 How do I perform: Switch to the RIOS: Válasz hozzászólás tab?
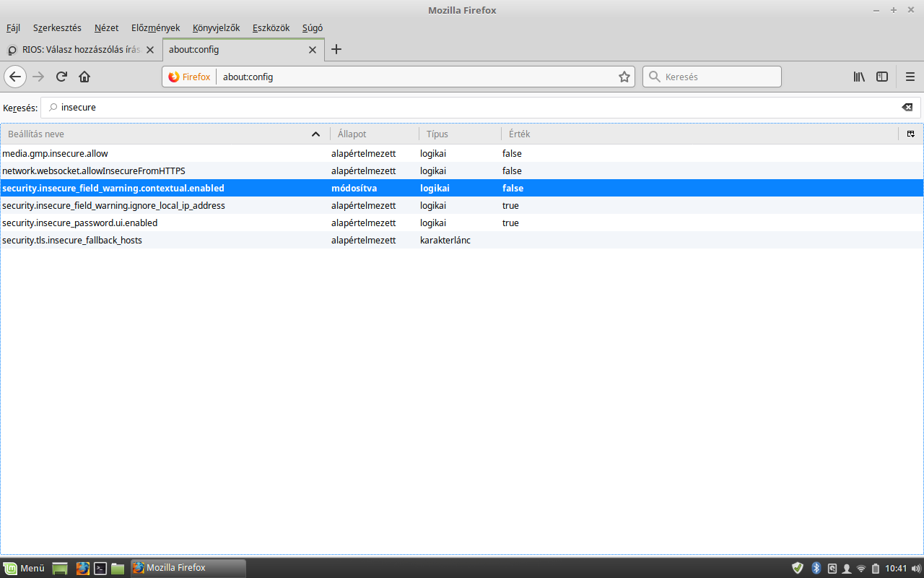[x=81, y=50]
